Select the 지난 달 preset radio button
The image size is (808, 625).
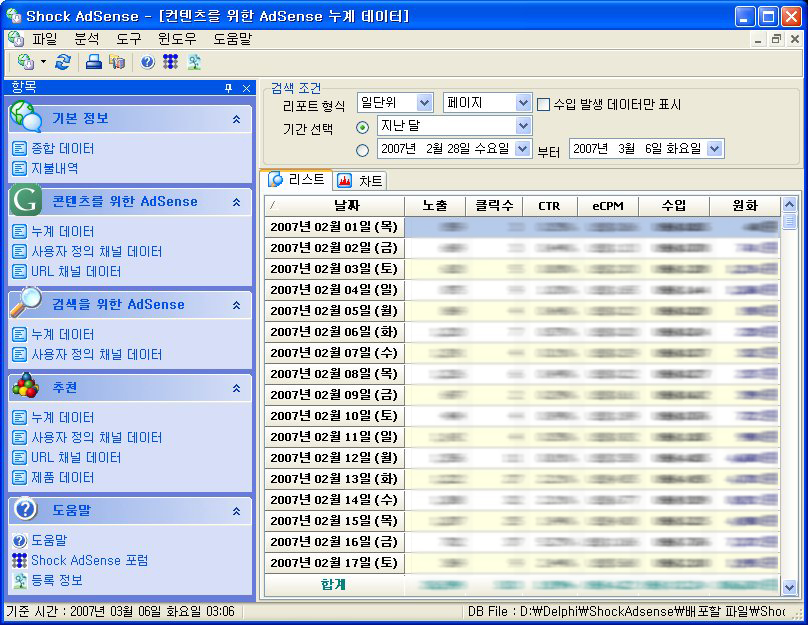click(x=362, y=127)
